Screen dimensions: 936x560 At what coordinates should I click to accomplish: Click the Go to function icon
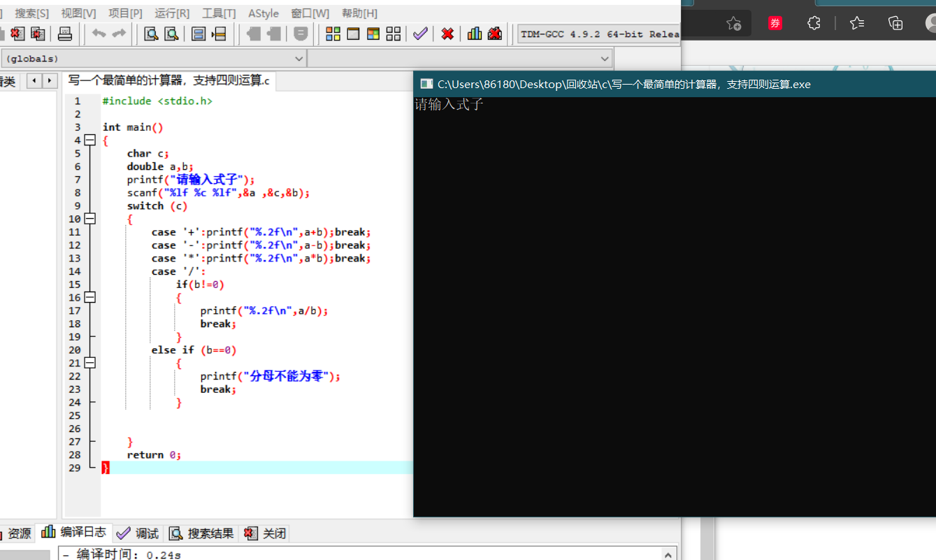[x=199, y=34]
